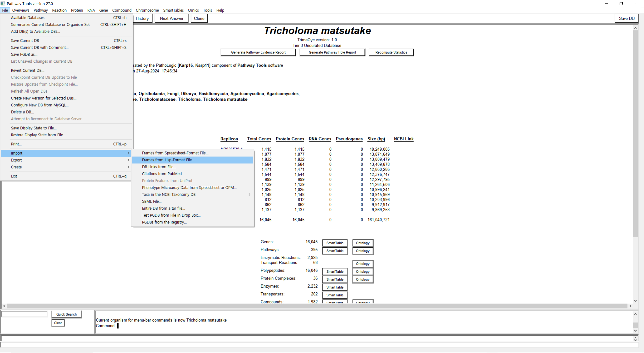This screenshot has width=644, height=353.
Task: Click the horizontal scrollbar right arrow
Action: (x=630, y=306)
